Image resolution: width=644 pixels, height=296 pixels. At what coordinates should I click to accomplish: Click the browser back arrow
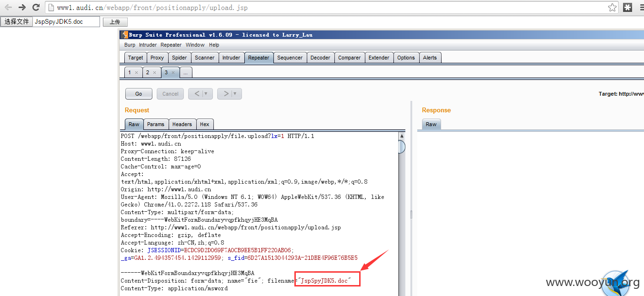pos(8,7)
